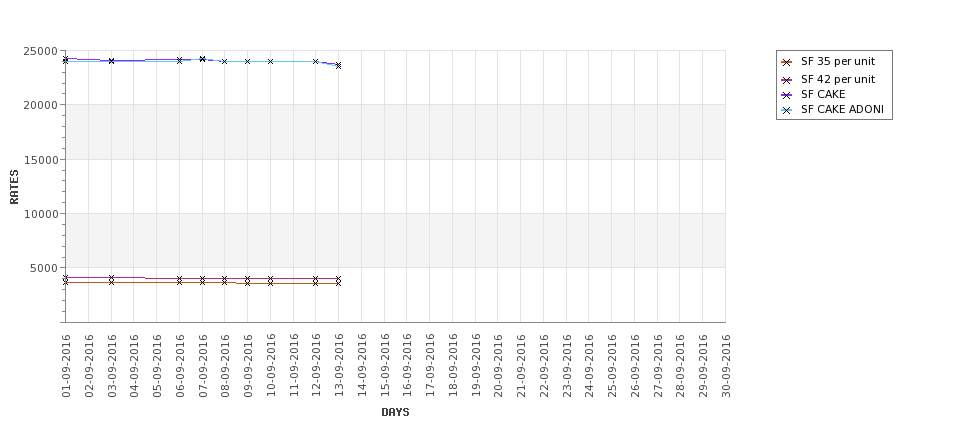Screen dimensions: 975x429
Task: Click the 13-09-2016 date label
Action: click(339, 366)
